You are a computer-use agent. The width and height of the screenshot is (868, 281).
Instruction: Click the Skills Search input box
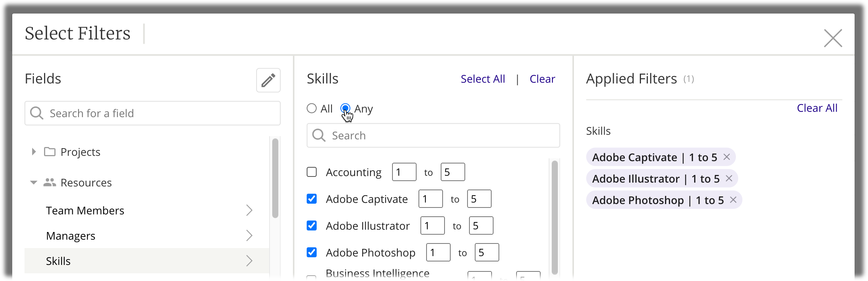click(433, 135)
